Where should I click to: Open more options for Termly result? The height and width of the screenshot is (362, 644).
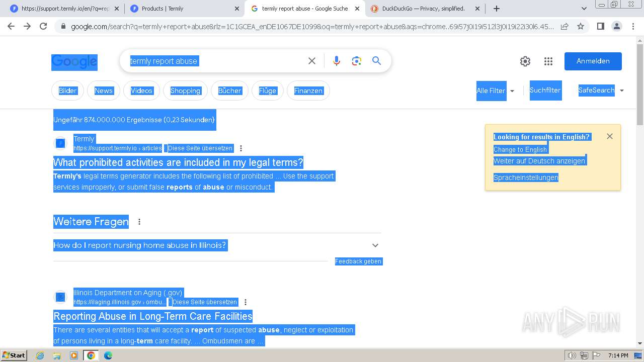click(x=241, y=148)
